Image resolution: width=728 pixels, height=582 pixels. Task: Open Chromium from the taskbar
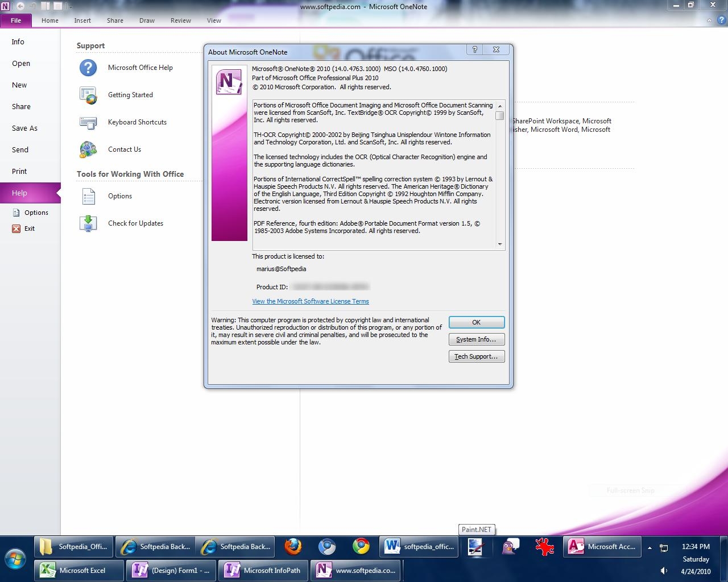pos(327,547)
